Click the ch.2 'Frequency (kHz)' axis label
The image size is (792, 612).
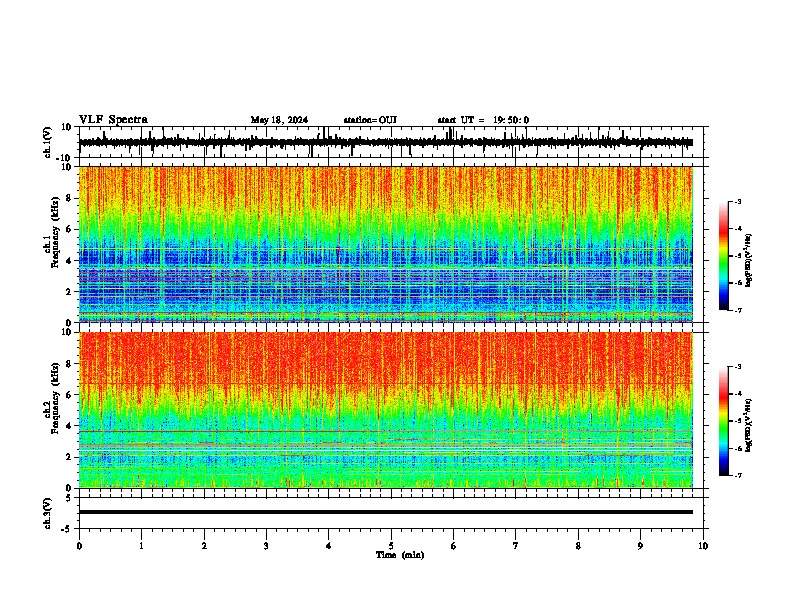pos(55,398)
